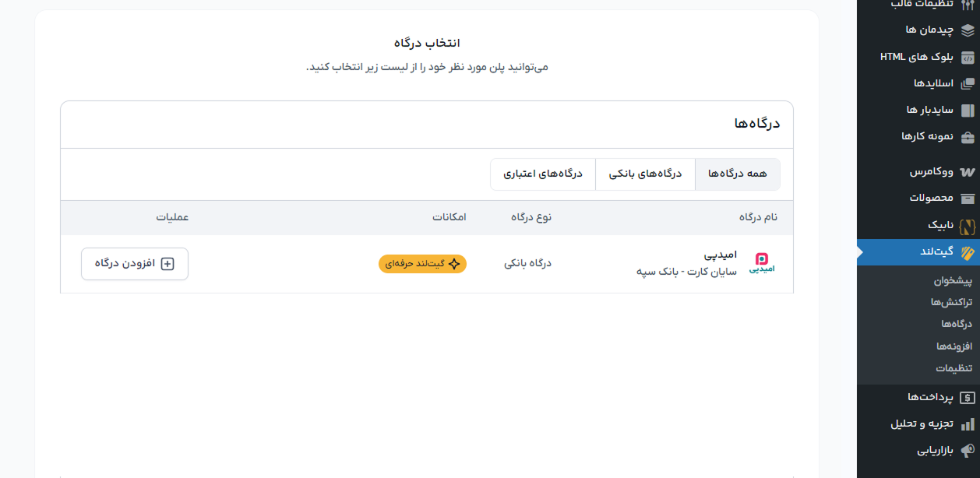The width and height of the screenshot is (980, 478).
Task: Click the بازاریابی megaphone icon
Action: click(967, 451)
